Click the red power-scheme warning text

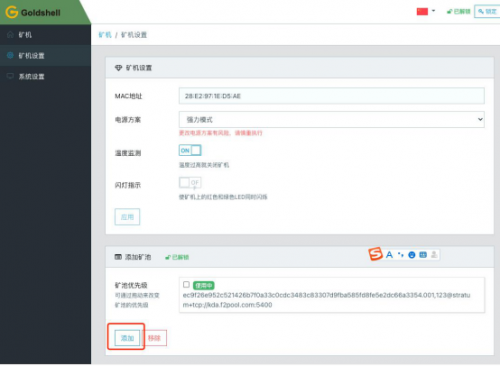click(x=221, y=133)
